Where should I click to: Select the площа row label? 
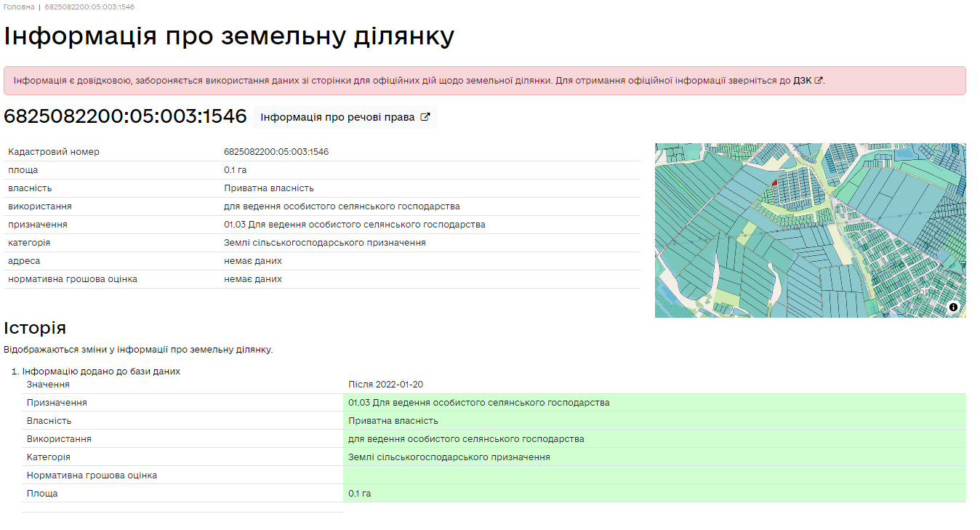[x=23, y=170]
